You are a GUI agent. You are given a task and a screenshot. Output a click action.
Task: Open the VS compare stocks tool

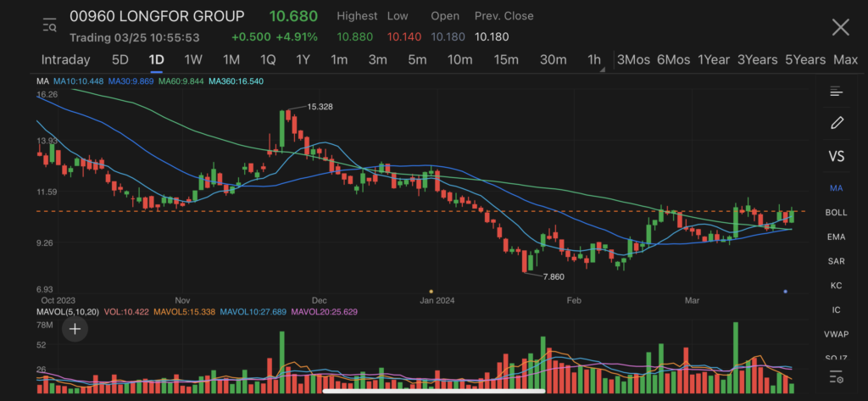836,156
